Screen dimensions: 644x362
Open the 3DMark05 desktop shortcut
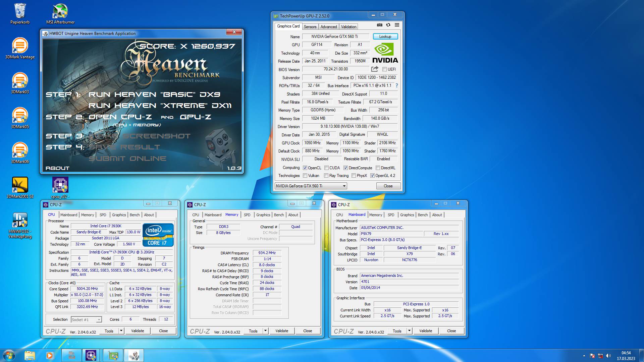[x=20, y=119]
